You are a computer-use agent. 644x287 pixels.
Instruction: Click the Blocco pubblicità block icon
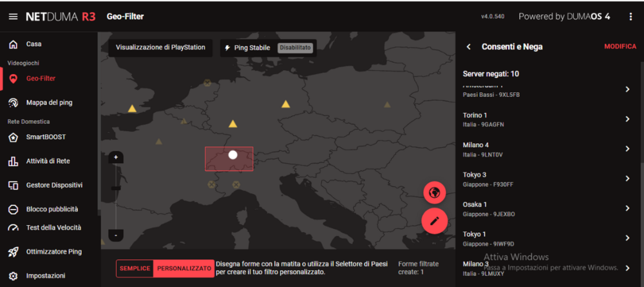tap(13, 210)
